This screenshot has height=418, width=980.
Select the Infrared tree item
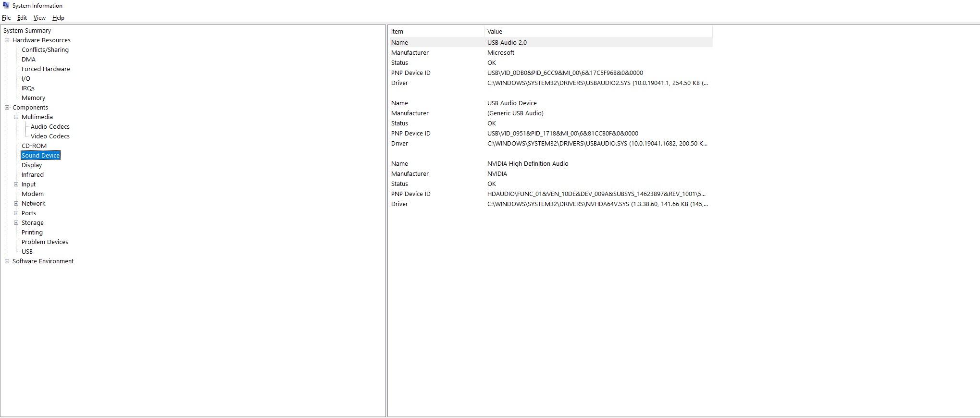point(33,175)
